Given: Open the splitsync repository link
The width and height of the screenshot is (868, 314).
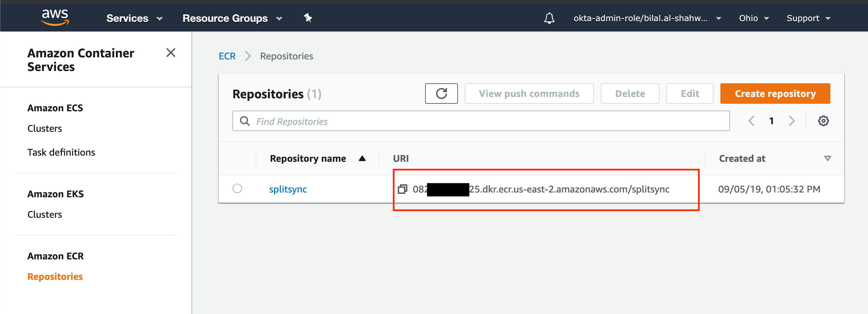Looking at the screenshot, I should point(288,189).
